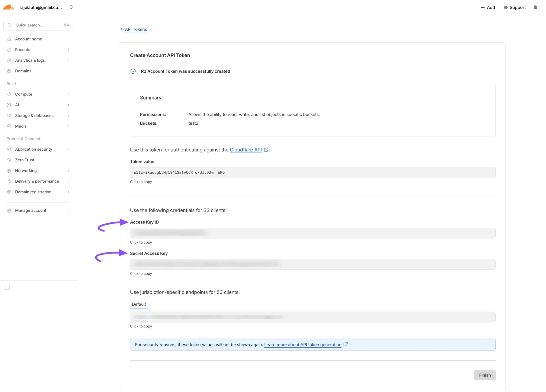Open the Cloudflare API documentation link
Viewport: 546px width, 392px height.
coord(245,150)
